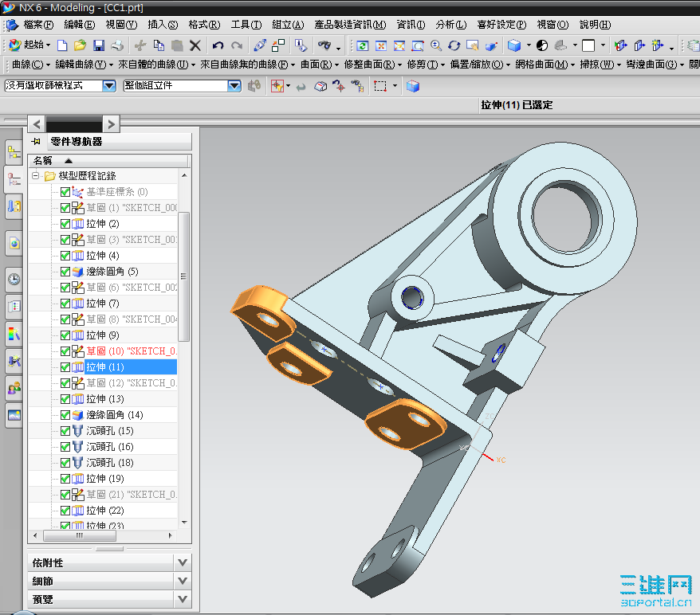Open a file with the folder icon
Image resolution: width=700 pixels, height=615 pixels.
coord(80,45)
